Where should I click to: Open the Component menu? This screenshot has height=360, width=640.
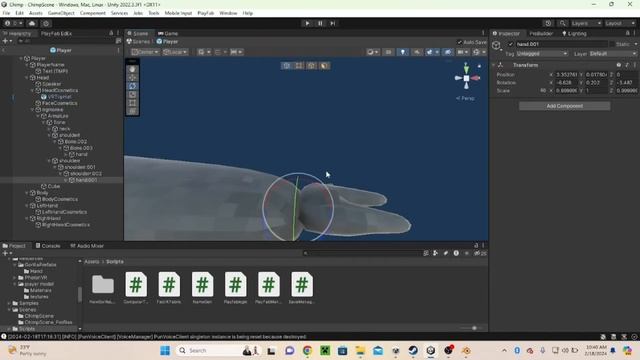(93, 13)
